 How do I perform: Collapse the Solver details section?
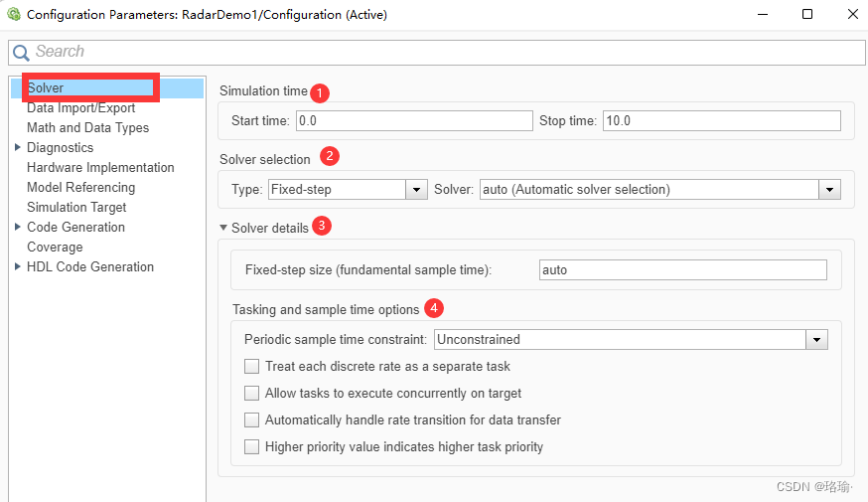coord(223,228)
